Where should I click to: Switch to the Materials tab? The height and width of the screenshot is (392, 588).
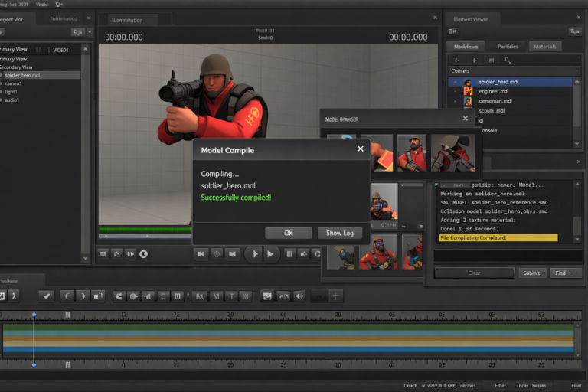pyautogui.click(x=545, y=47)
